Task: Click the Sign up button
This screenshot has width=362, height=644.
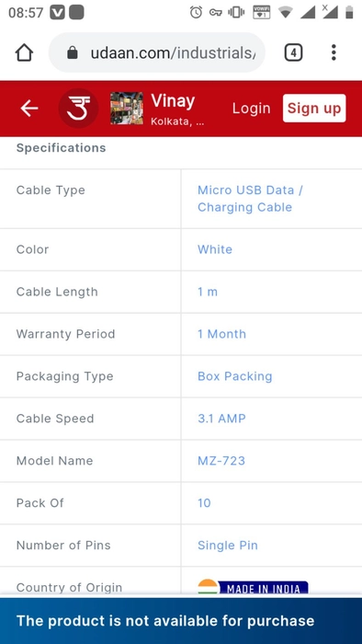Action: [314, 109]
